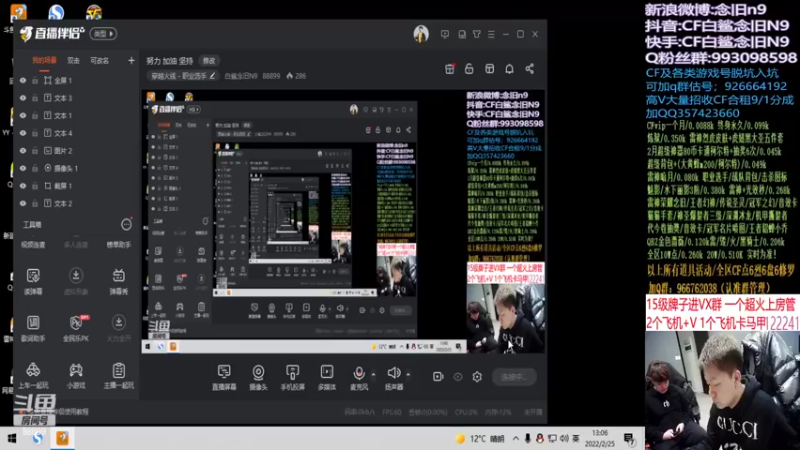Switch to the 我的场景 scene tab
Screen dimensions: 800x450
[x=44, y=61]
